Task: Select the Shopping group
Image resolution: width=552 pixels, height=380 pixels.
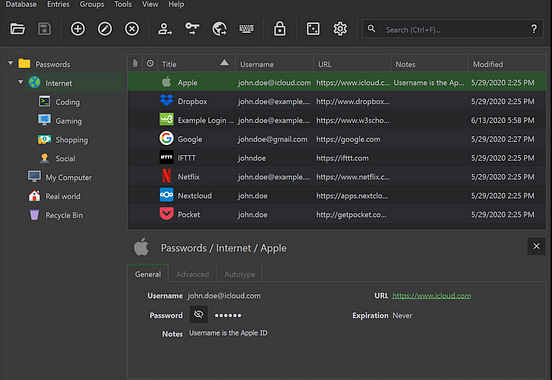Action: 71,139
